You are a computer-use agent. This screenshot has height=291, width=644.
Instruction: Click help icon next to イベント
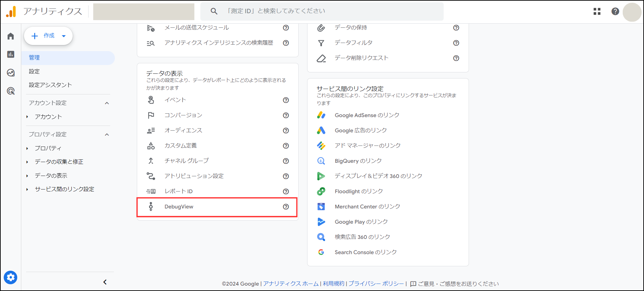coord(286,100)
